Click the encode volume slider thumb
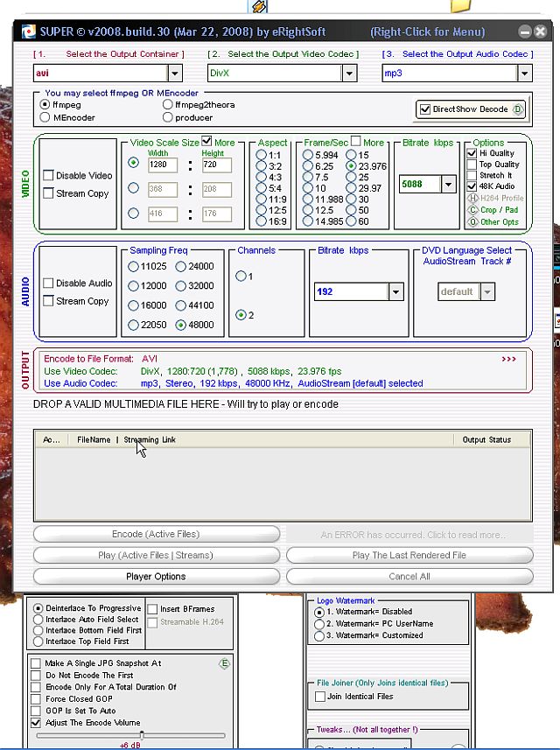560x750 pixels. tap(142, 735)
